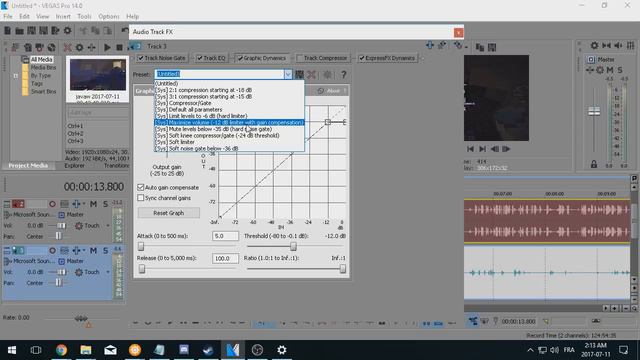The width and height of the screenshot is (640, 360).
Task: Uncheck Auto gain compensate
Action: pos(141,187)
